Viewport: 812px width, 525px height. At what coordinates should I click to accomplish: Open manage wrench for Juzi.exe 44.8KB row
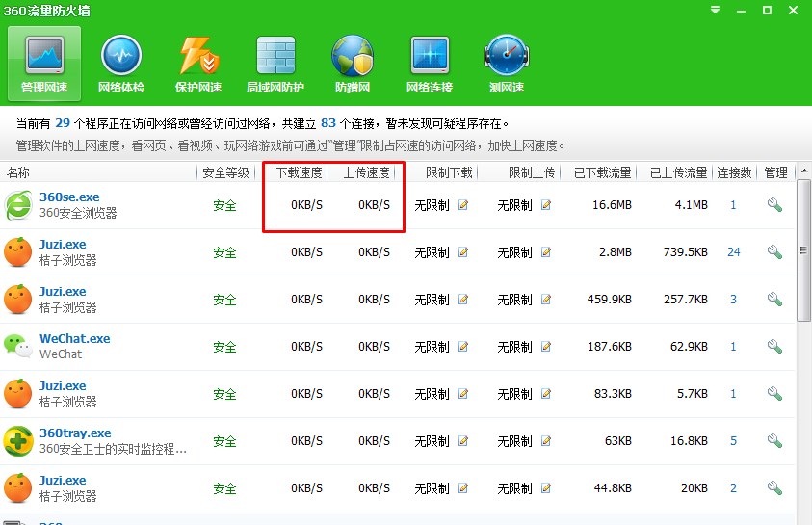point(774,488)
